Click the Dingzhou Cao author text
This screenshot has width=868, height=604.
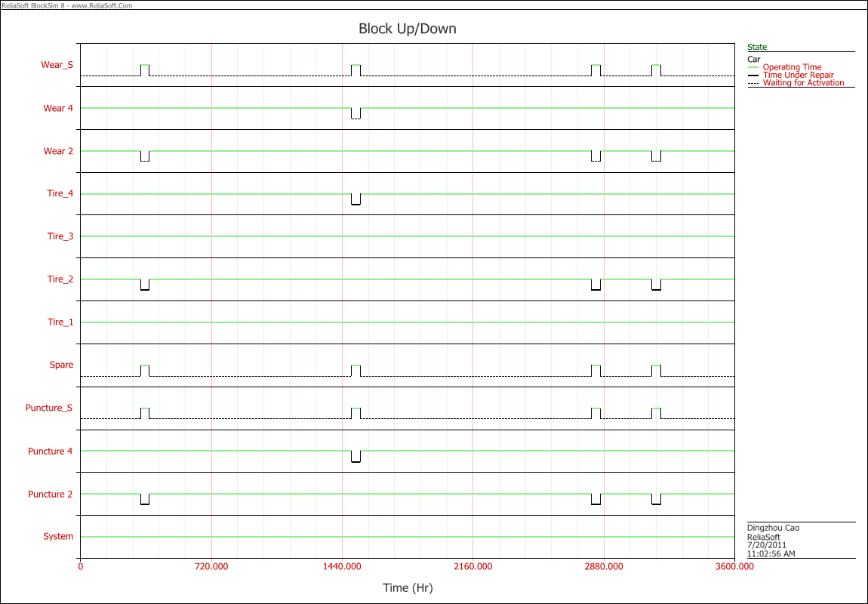coord(773,528)
